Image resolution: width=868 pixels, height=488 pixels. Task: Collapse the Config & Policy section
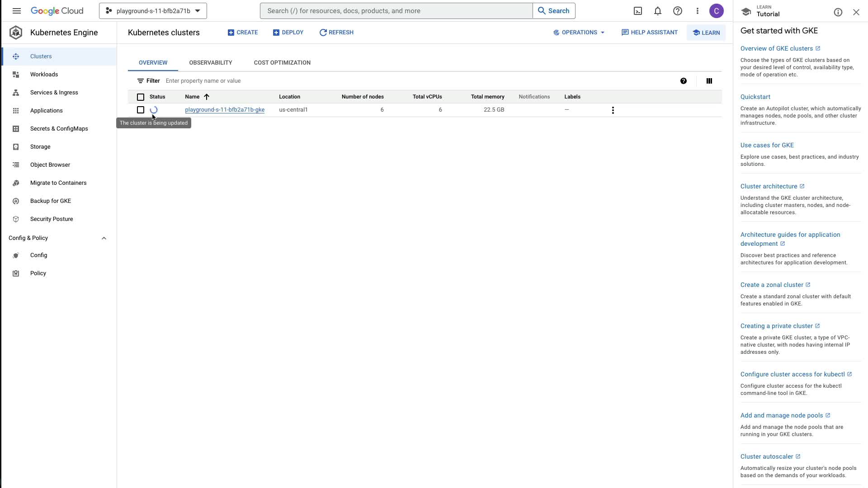click(104, 238)
